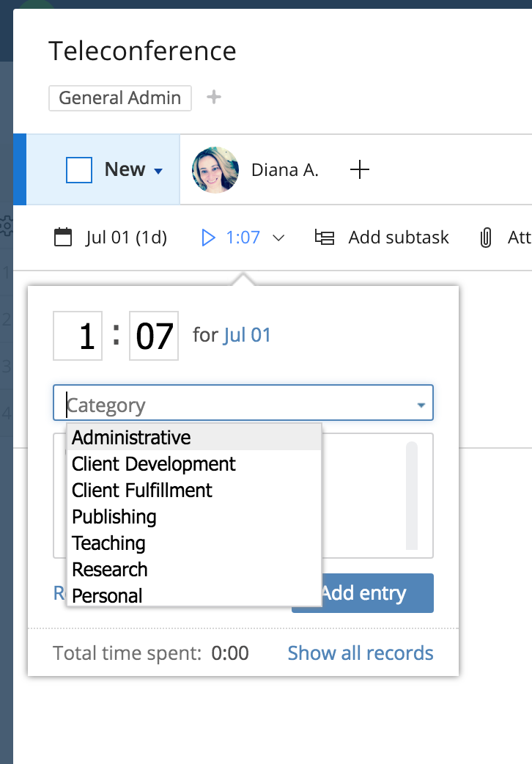Select Research in the dropdown list
Image resolution: width=532 pixels, height=764 pixels.
(110, 570)
